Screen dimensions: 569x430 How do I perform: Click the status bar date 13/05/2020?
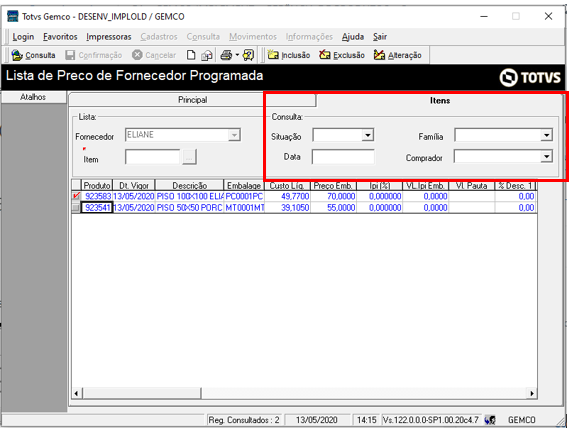tap(317, 420)
